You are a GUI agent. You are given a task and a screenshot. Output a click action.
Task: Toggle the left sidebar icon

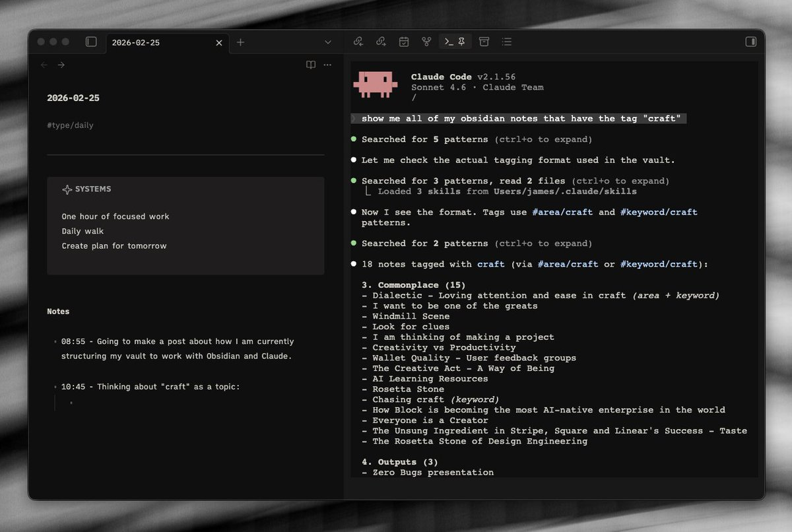coord(91,42)
